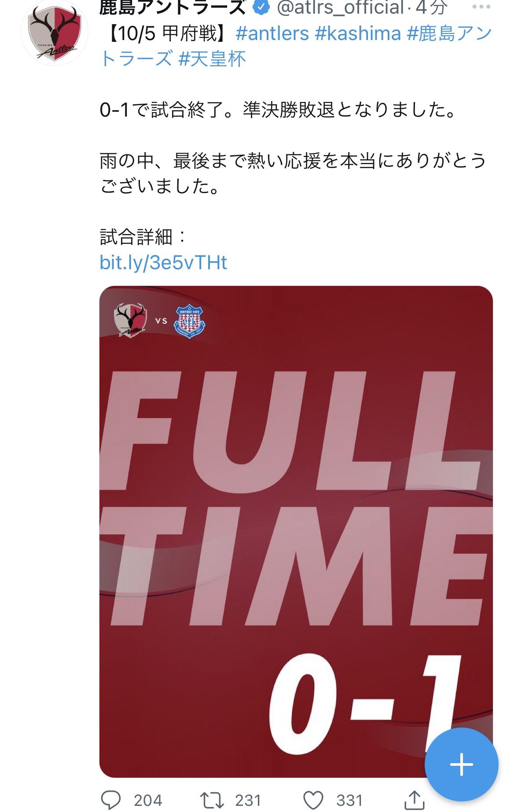The width and height of the screenshot is (514, 812).
Task: Tap the 204 reply count
Action: [148, 801]
